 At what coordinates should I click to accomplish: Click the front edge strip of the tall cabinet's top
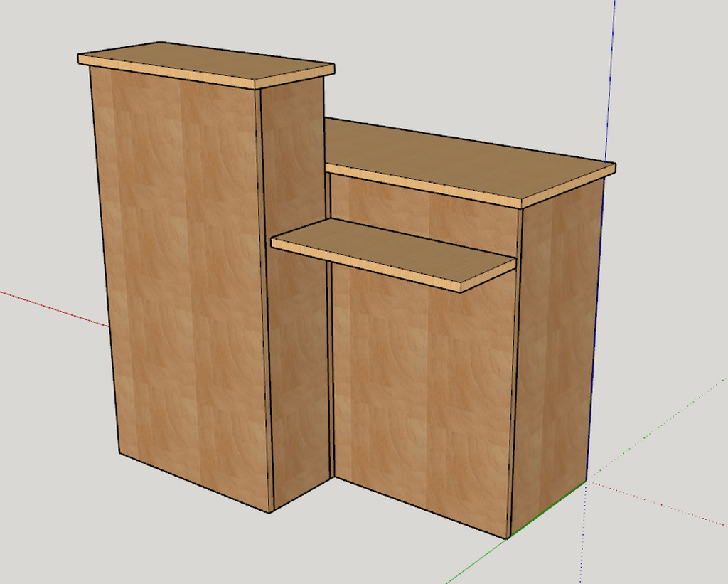[167, 73]
